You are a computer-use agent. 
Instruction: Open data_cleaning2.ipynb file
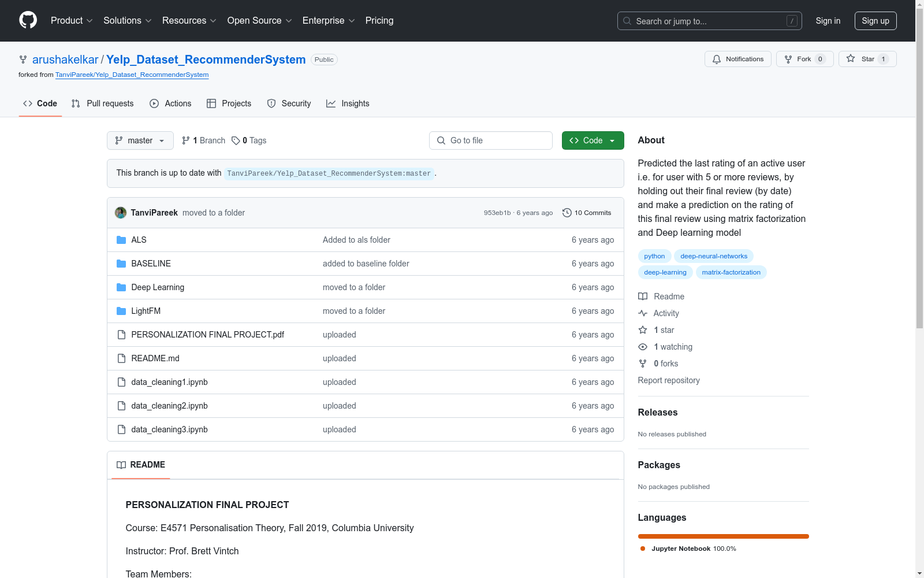(x=169, y=406)
